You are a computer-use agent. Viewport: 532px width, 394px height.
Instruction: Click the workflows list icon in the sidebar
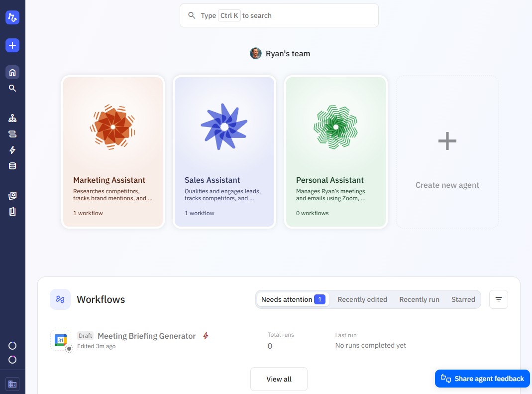tap(12, 134)
